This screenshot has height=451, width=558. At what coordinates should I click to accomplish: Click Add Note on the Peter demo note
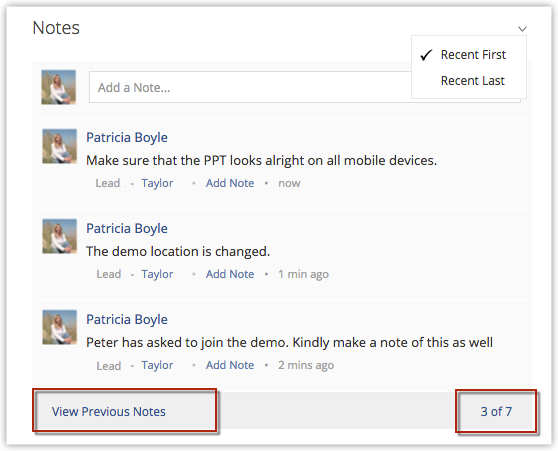tap(230, 365)
